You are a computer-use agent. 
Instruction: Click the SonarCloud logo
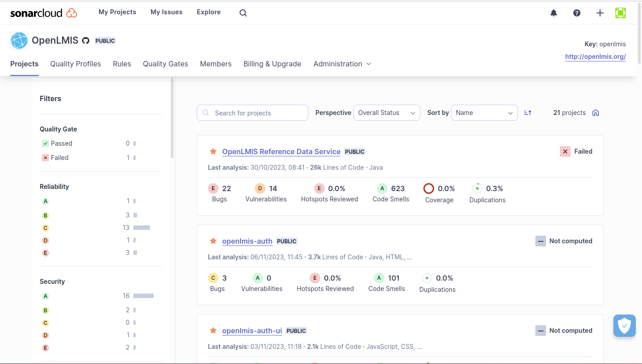(44, 13)
